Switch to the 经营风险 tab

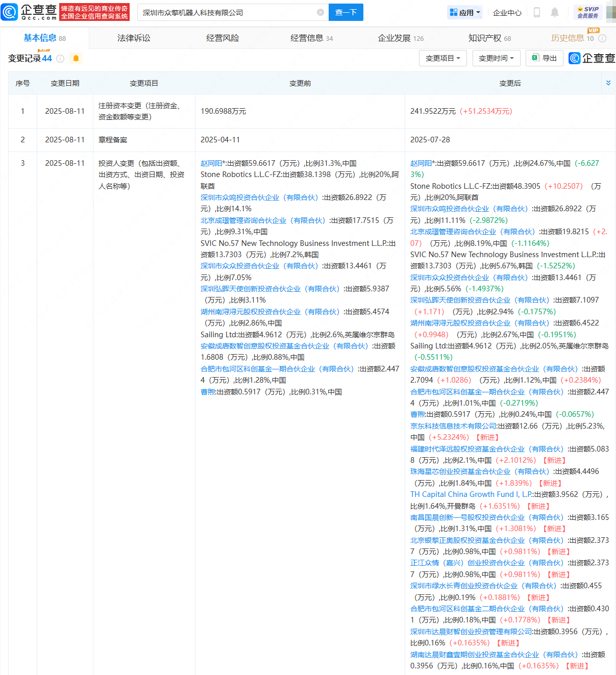pyautogui.click(x=223, y=38)
